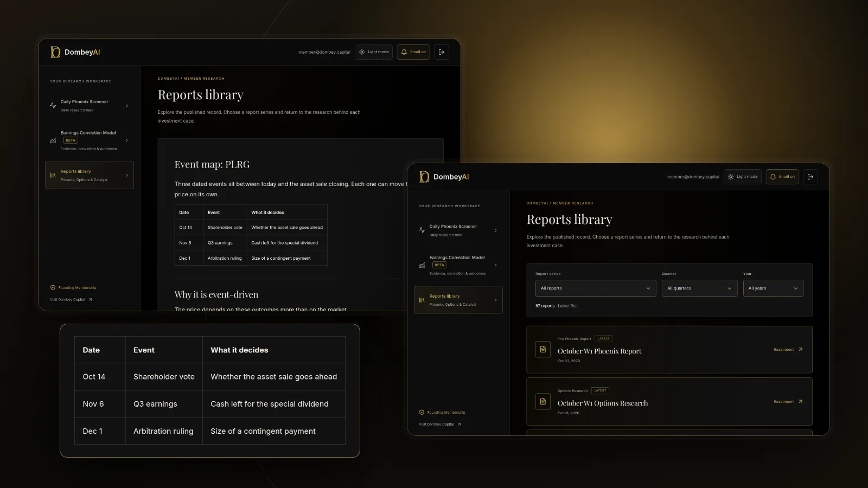Click the October W1 Options Research document icon
Screen dimensions: 868x488
click(543, 401)
